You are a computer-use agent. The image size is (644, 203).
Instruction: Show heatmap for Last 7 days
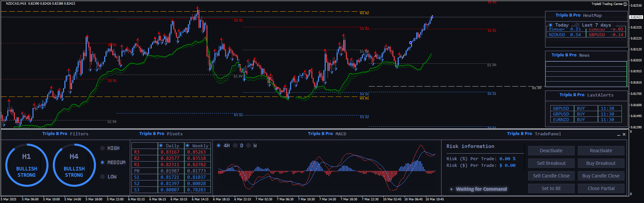tap(577, 25)
